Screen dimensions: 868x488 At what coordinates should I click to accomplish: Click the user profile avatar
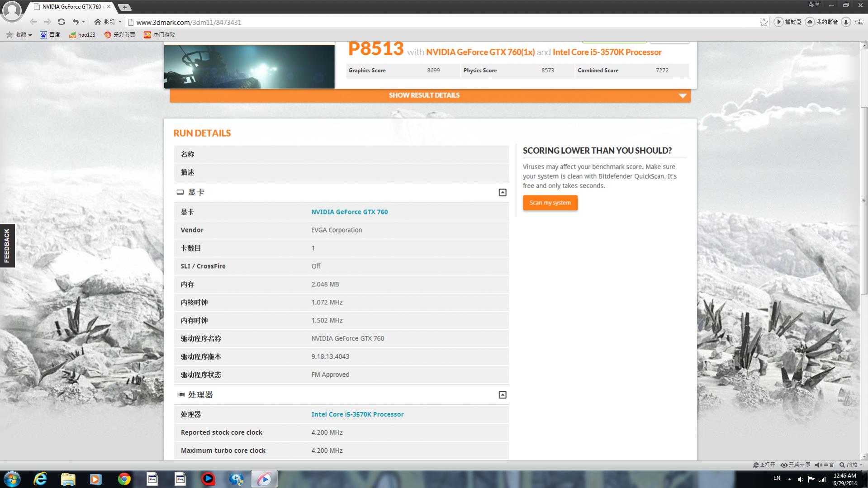pyautogui.click(x=12, y=11)
